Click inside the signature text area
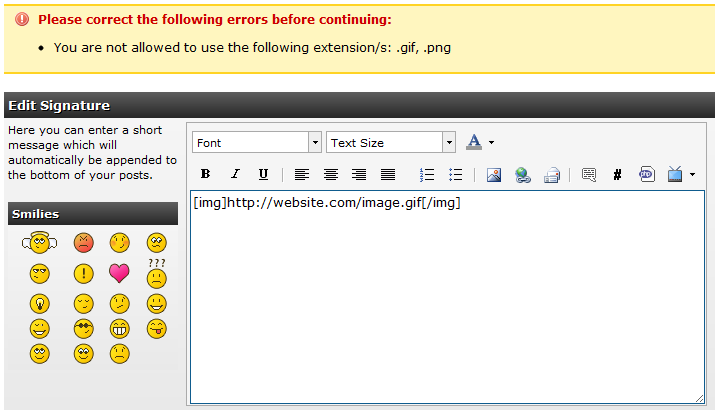The image size is (715, 410). click(x=447, y=297)
